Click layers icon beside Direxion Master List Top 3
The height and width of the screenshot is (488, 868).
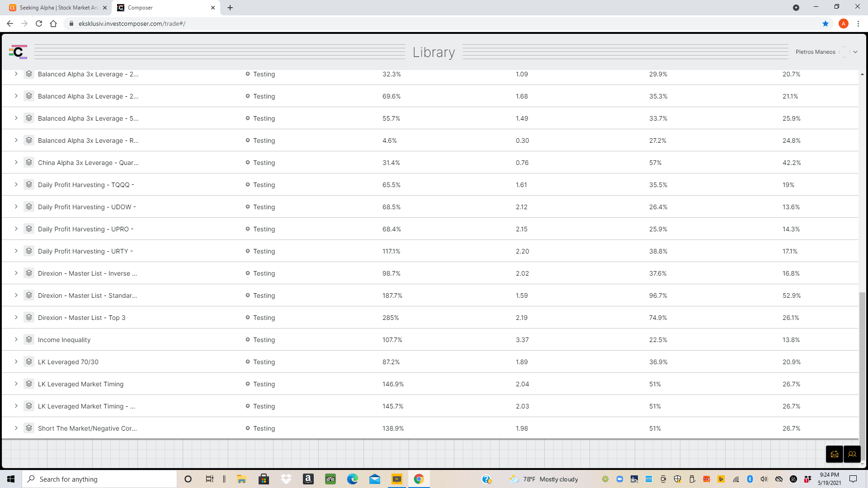click(x=29, y=317)
